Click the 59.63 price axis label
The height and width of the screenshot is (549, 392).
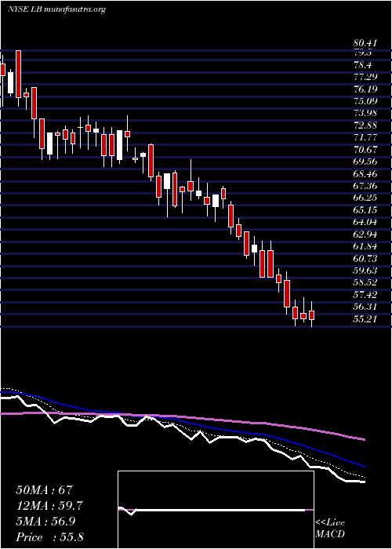(365, 271)
